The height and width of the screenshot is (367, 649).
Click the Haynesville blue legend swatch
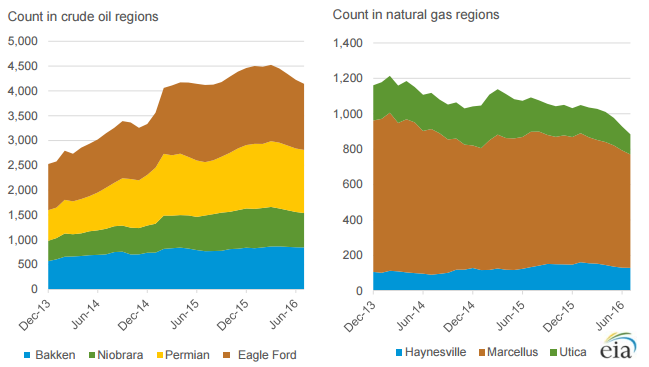(x=399, y=353)
